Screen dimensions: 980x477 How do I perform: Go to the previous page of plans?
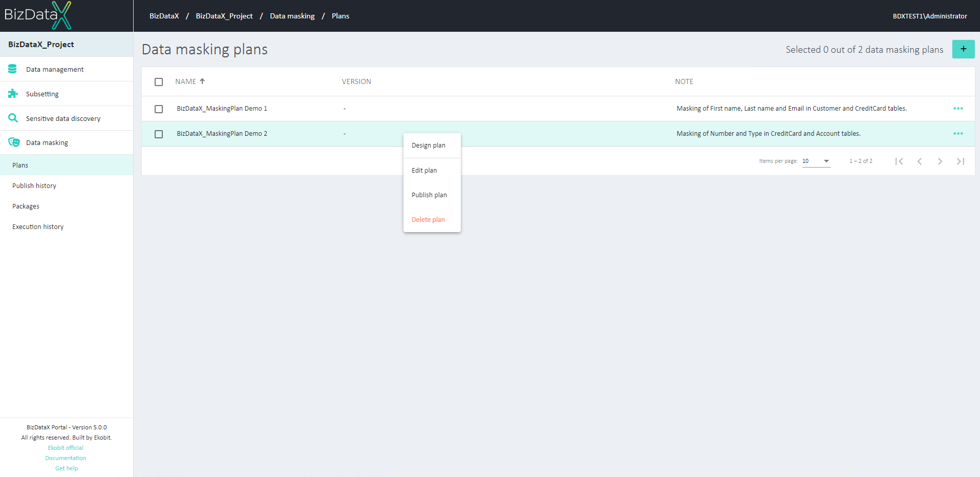(920, 161)
